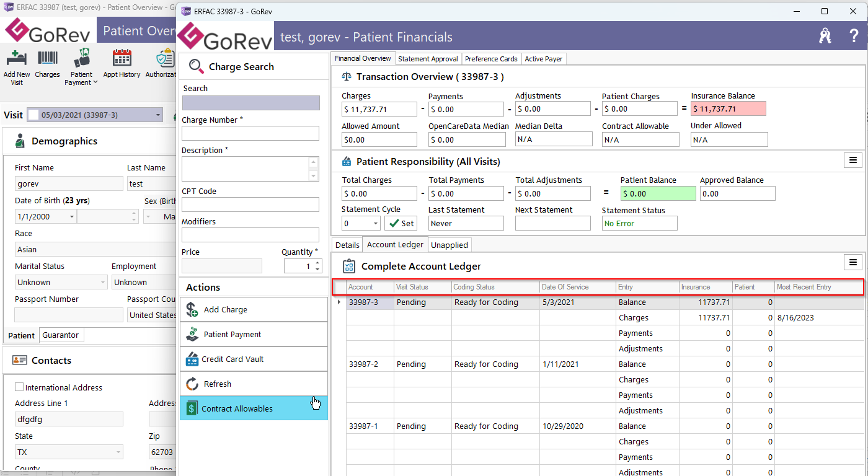The height and width of the screenshot is (476, 868).
Task: Open State TX dropdown
Action: tap(118, 452)
